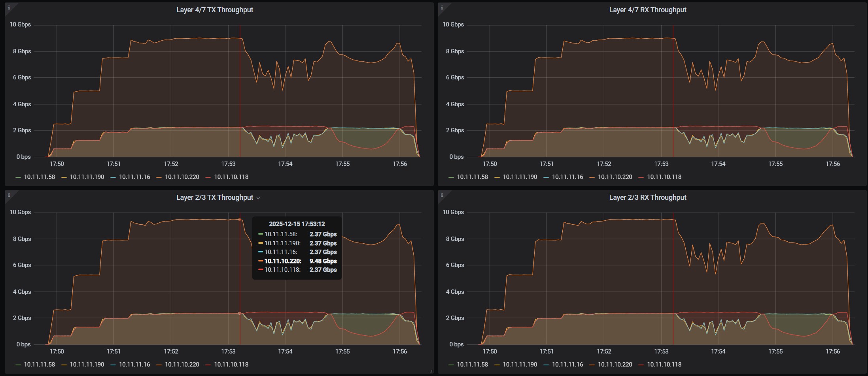
Task: Toggle 10.11.11.58 series in Layer 4/7 TX legend
Action: click(x=39, y=177)
